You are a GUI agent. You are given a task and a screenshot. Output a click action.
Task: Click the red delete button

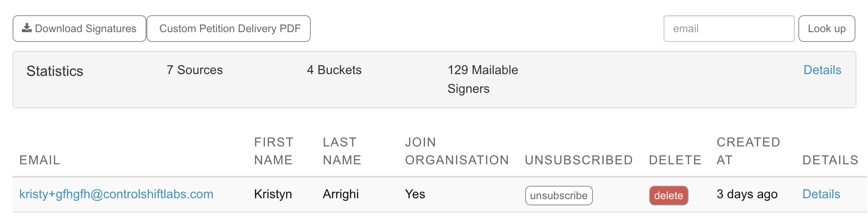668,196
